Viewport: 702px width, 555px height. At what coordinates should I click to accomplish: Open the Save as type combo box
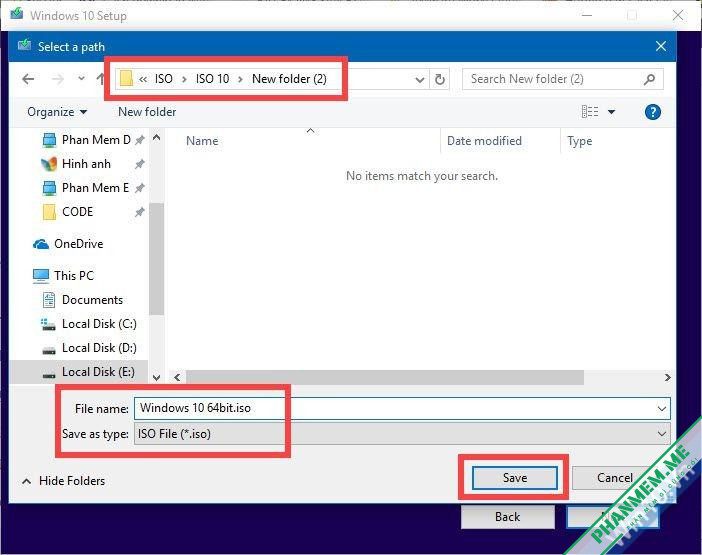click(402, 434)
